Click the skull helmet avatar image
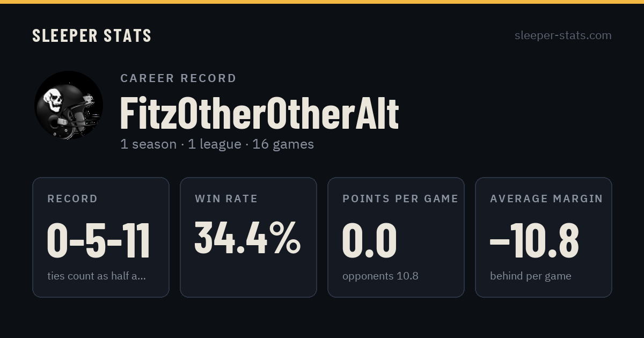The height and width of the screenshot is (338, 644). pos(69,105)
